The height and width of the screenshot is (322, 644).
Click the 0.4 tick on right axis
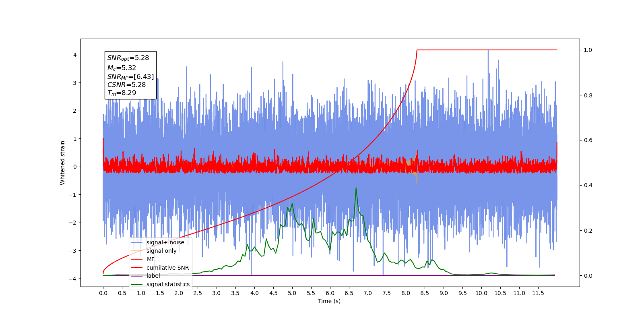click(x=588, y=186)
